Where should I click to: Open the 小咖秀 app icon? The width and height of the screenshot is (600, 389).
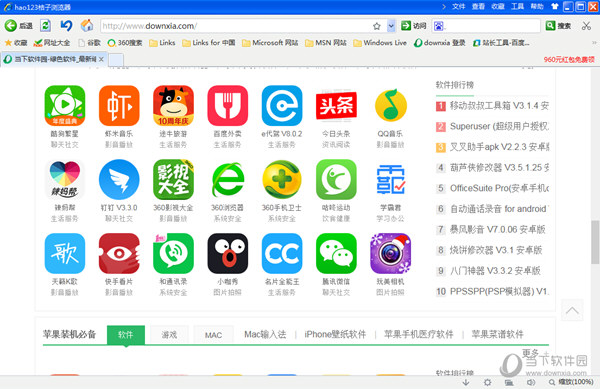pyautogui.click(x=228, y=254)
